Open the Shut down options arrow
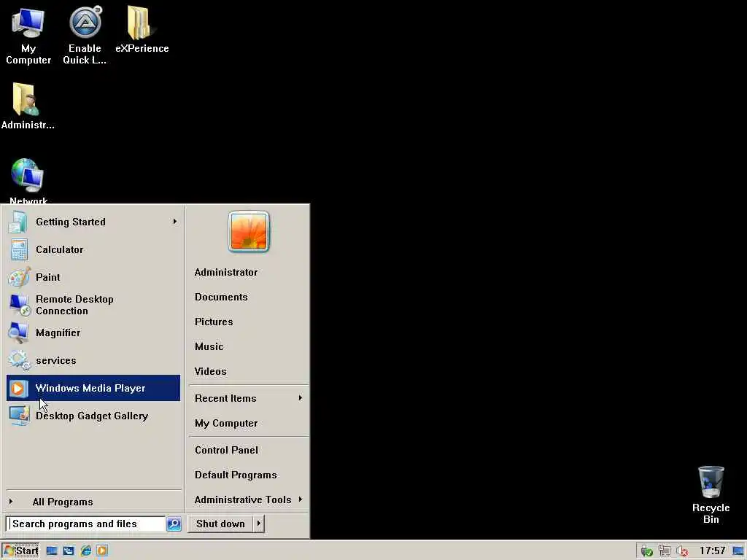Screen dimensions: 747x560 click(x=259, y=524)
